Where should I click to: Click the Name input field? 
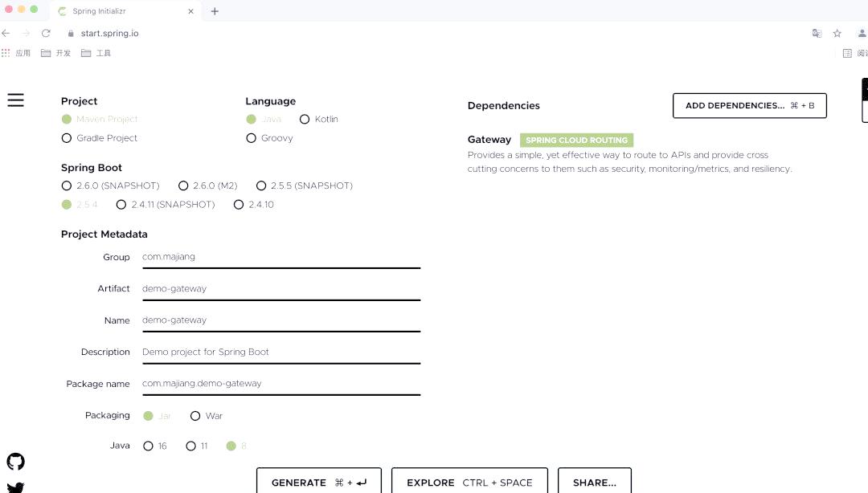(281, 320)
